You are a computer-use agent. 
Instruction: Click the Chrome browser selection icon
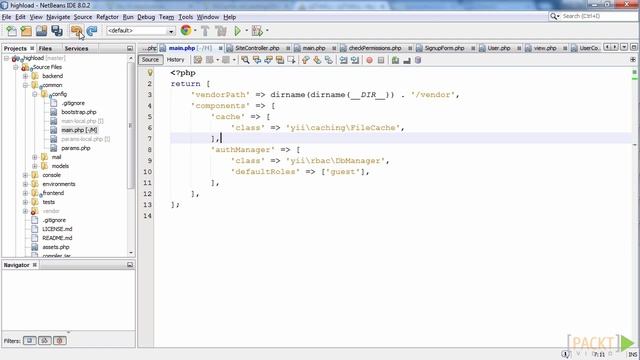[186, 30]
